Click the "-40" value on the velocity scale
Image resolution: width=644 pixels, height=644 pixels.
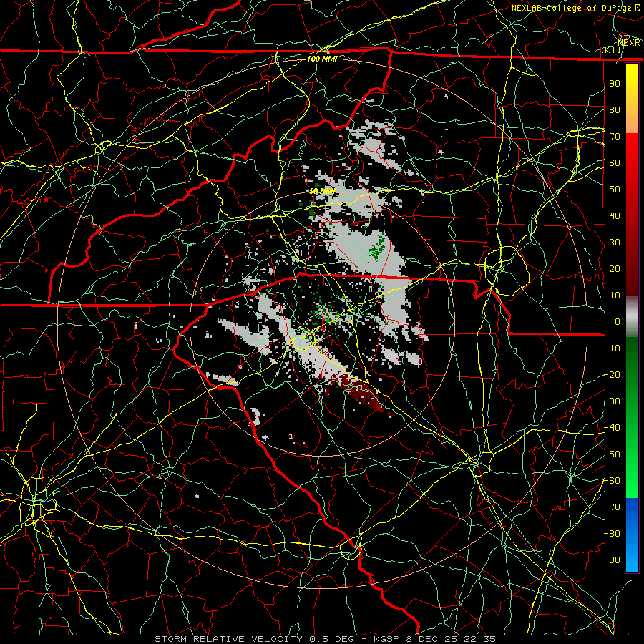[x=612, y=428]
